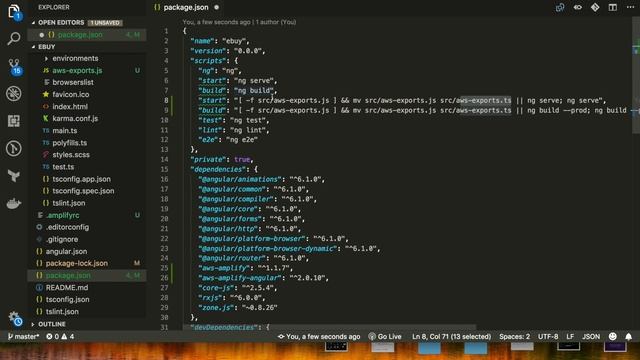Open the Search view in activity bar

tap(14, 38)
